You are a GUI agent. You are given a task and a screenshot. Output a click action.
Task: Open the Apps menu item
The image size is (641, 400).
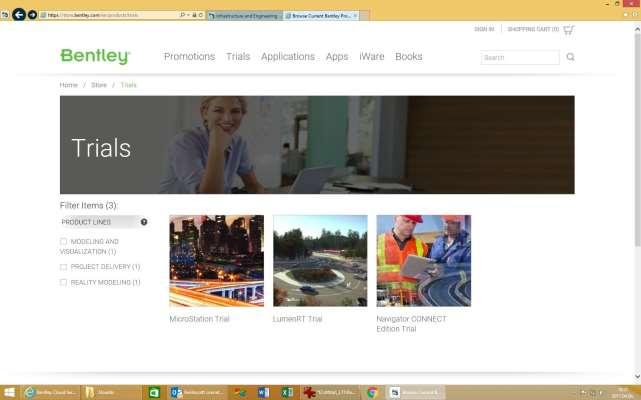click(337, 56)
